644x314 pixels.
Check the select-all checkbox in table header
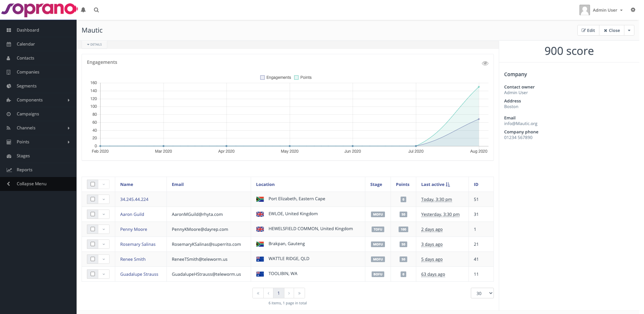[93, 184]
